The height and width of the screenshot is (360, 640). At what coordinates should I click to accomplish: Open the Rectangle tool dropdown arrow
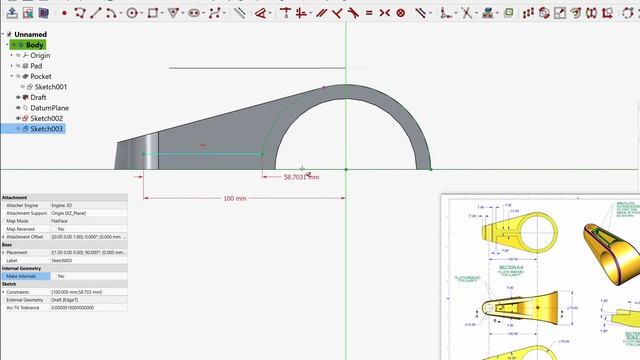(162, 13)
